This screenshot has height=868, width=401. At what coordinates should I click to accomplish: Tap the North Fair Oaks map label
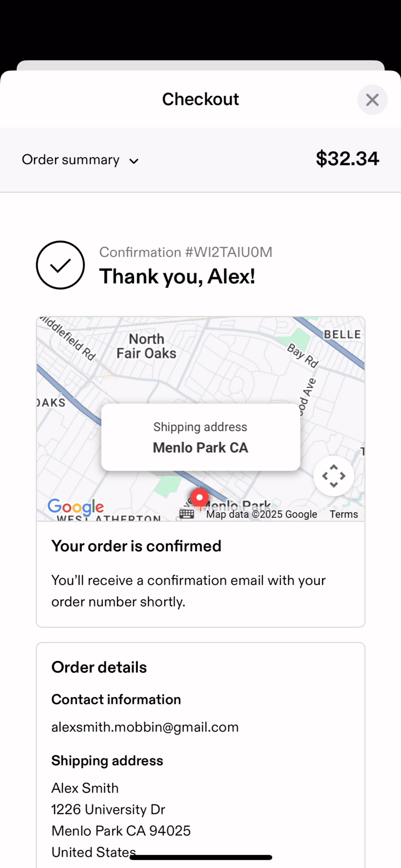click(x=146, y=346)
